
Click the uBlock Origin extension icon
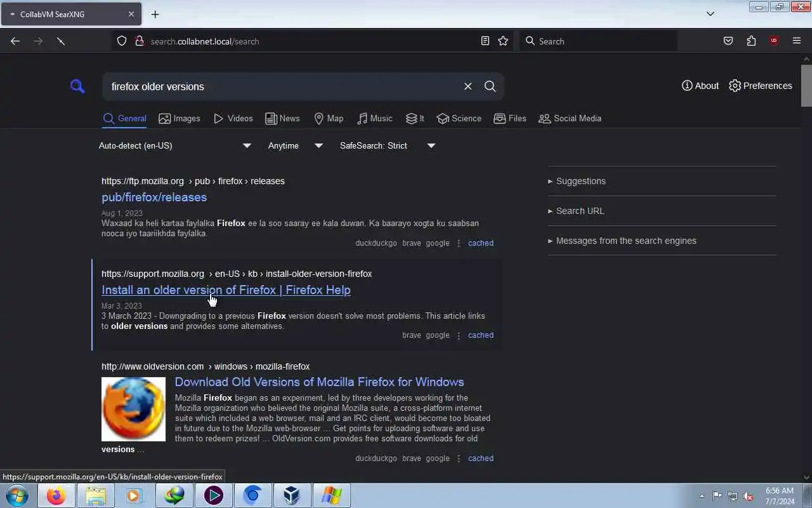pos(774,41)
